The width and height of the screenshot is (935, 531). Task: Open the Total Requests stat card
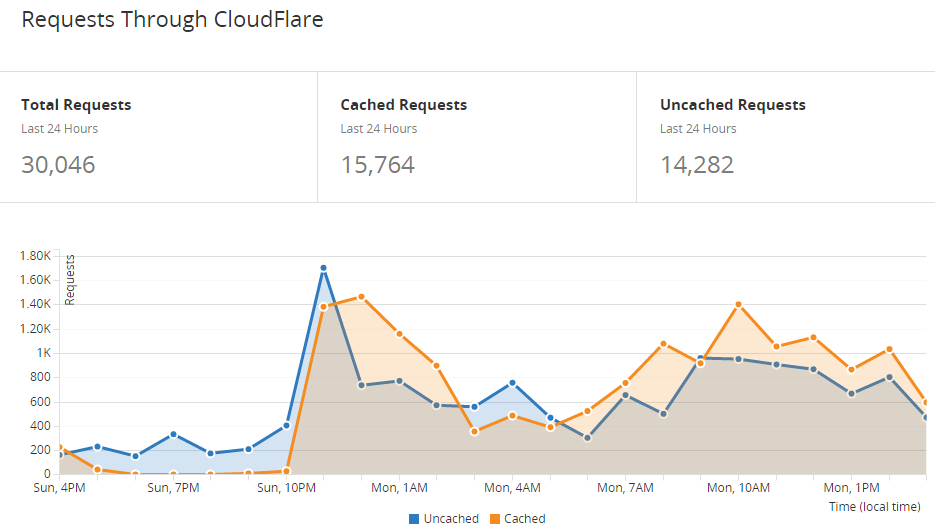click(159, 137)
